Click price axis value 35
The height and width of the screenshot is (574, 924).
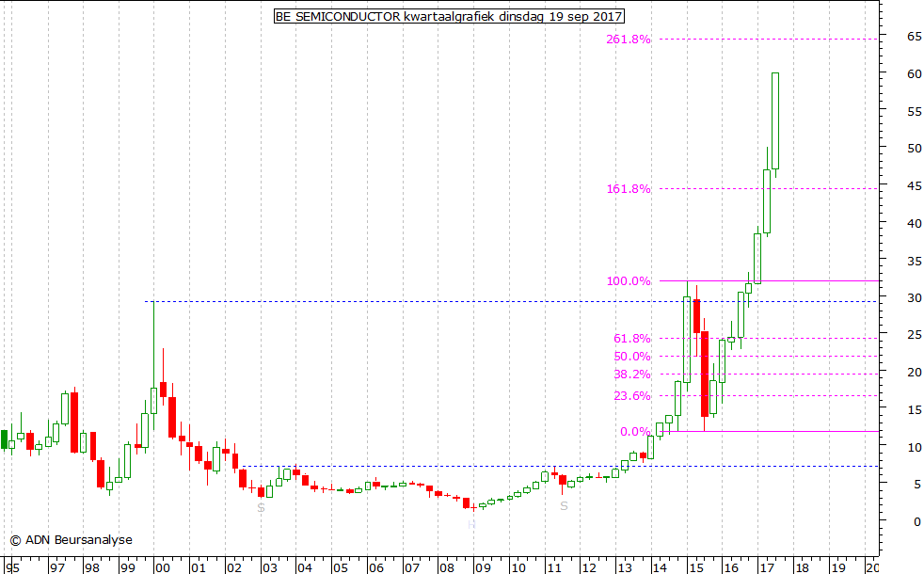click(x=914, y=261)
